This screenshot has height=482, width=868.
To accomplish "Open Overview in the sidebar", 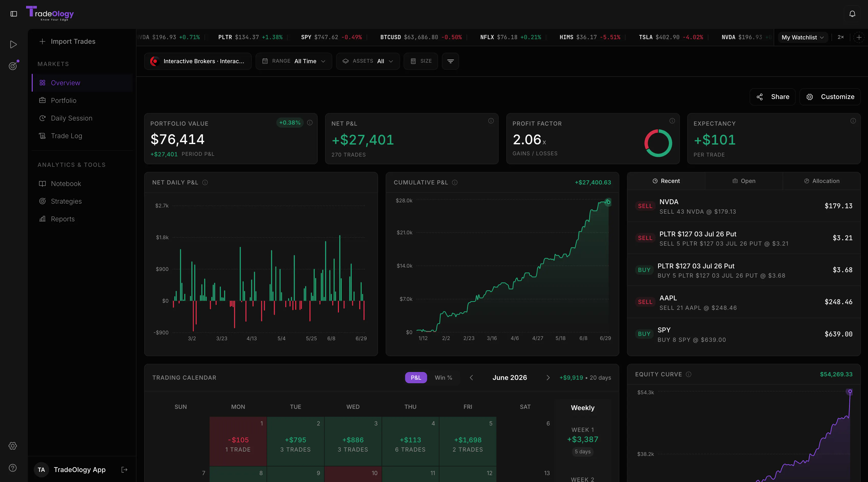I will tap(83, 83).
